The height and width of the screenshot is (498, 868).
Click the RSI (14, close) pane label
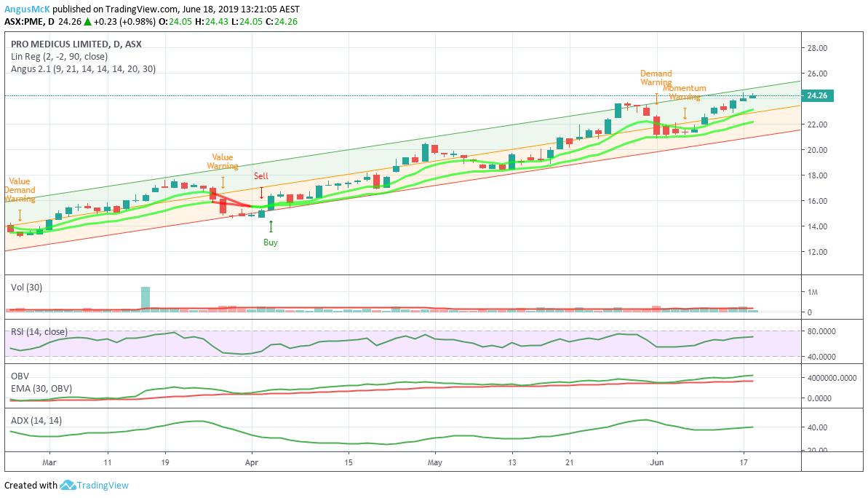pyautogui.click(x=39, y=332)
